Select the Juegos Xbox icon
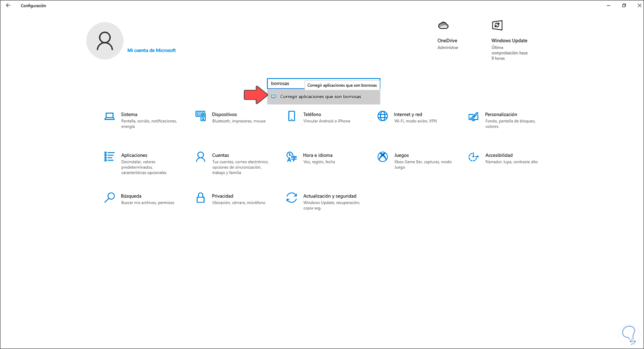The width and height of the screenshot is (644, 349). coord(383,156)
